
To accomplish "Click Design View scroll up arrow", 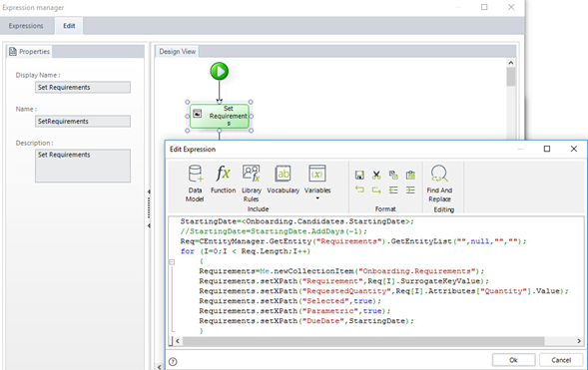I will [511, 63].
